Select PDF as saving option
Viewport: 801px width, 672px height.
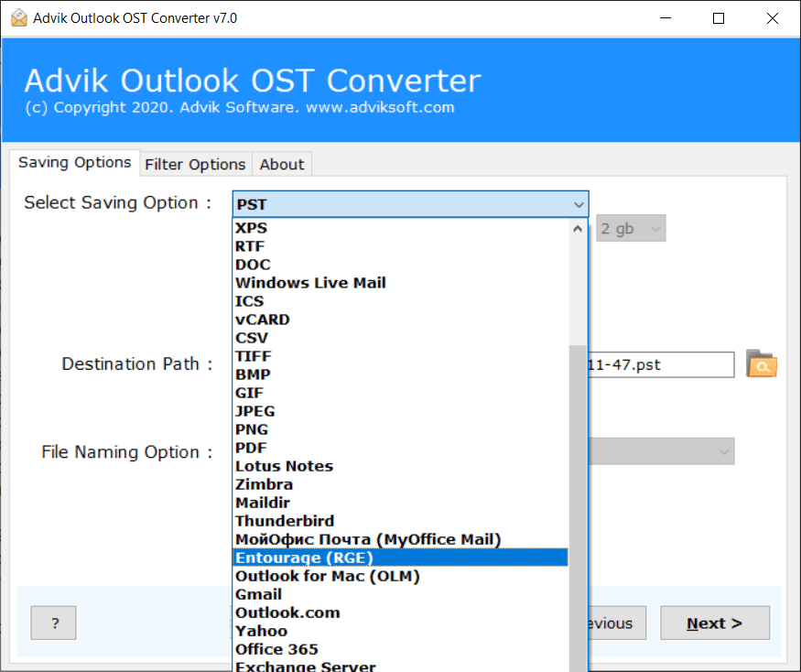point(401,449)
